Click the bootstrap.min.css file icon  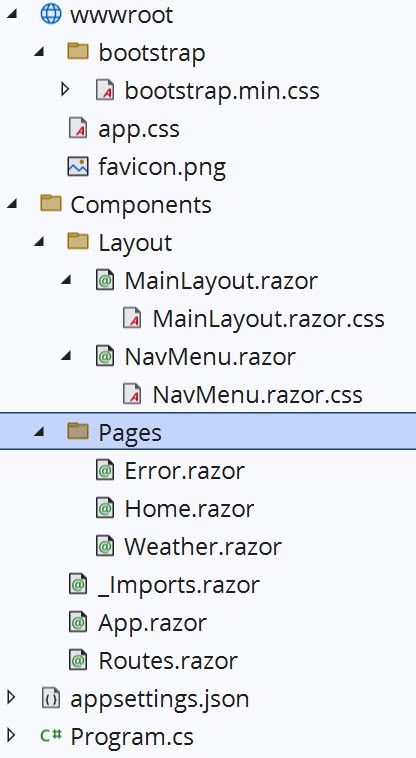point(105,90)
